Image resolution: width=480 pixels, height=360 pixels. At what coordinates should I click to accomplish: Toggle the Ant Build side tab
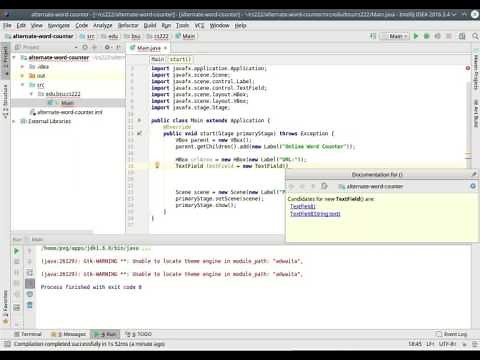point(476,113)
